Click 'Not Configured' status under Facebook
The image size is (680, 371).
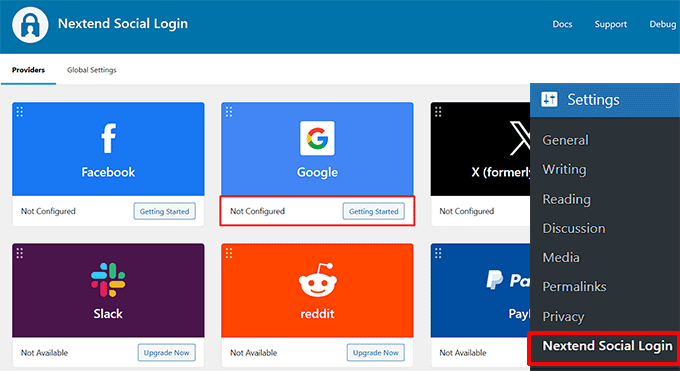point(48,211)
